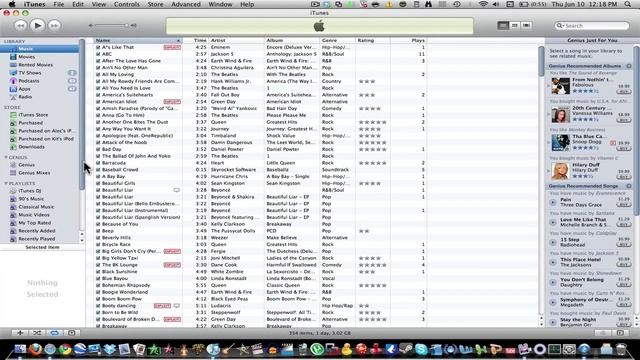Screen dimensions: 640x360
Task: Click the search field
Action: pos(591,25)
